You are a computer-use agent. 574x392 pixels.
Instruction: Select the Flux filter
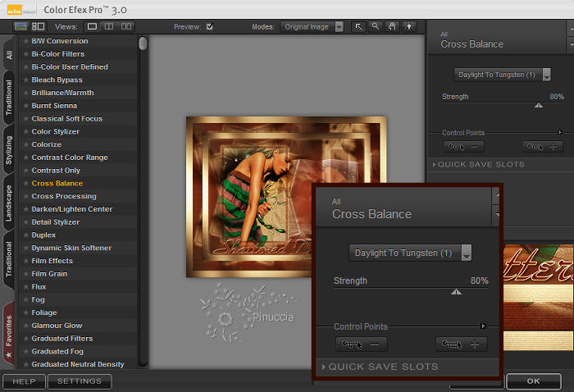pos(39,286)
